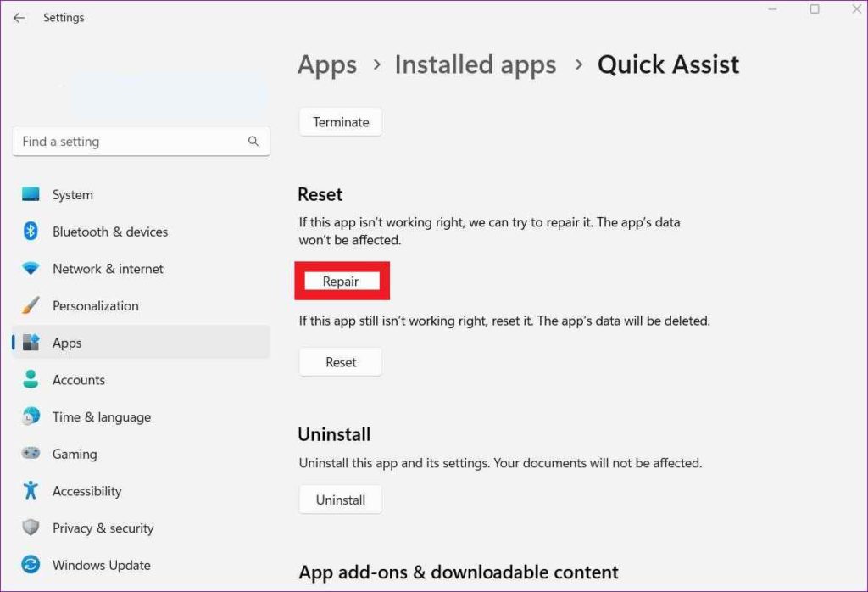Select Personalization in the sidebar
868x592 pixels.
tap(141, 305)
